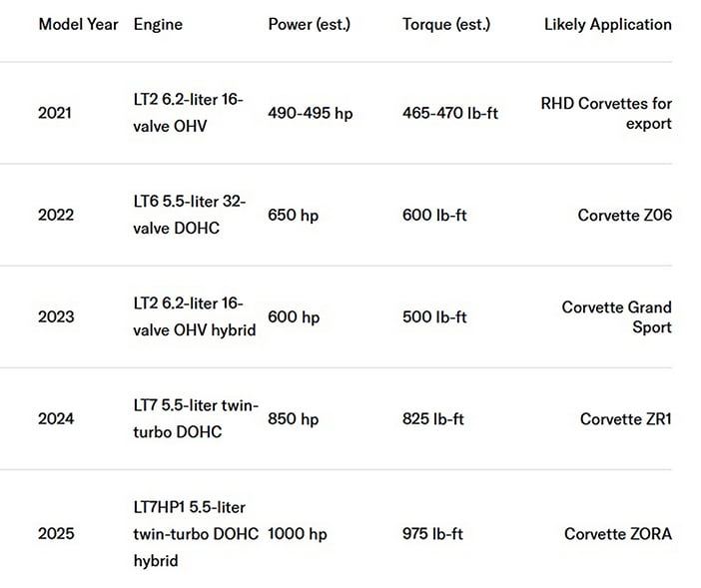Viewport: 701px width, 588px height.
Task: Select the 2024 model year cell
Action: (x=56, y=418)
